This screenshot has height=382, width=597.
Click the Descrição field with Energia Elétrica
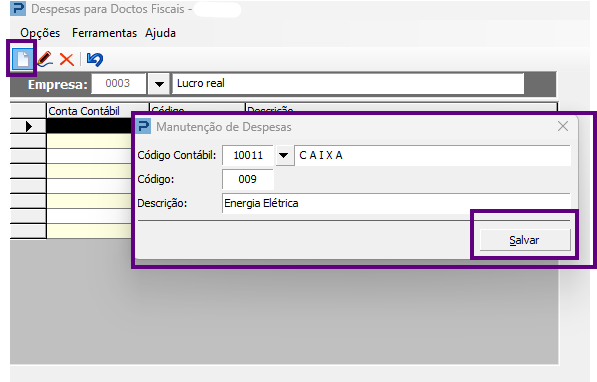tap(396, 203)
